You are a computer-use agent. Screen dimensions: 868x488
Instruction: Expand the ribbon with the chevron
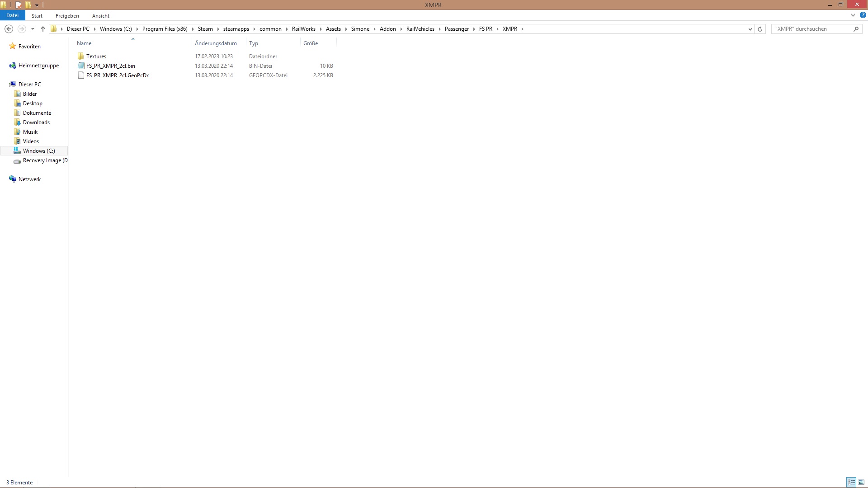(853, 15)
